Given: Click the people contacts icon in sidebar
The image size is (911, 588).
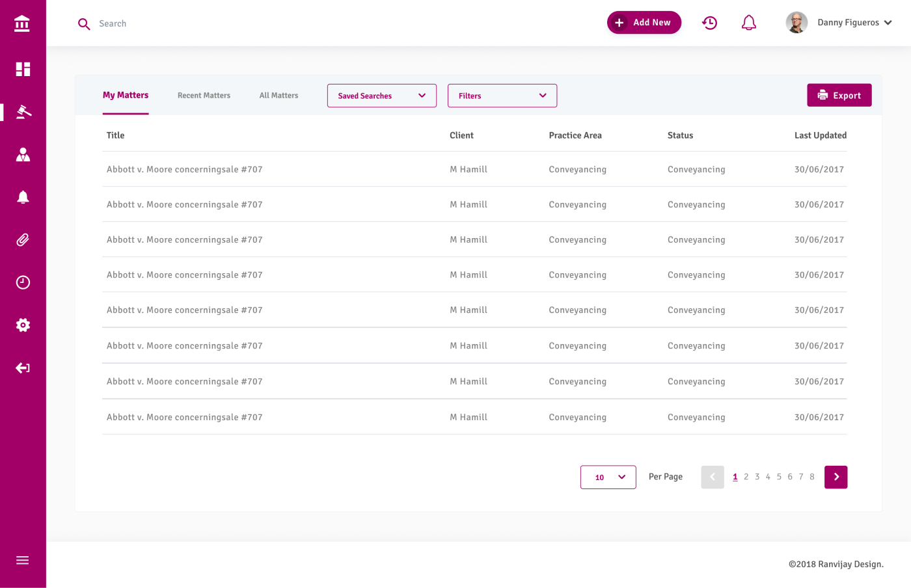Looking at the screenshot, I should pos(23,155).
